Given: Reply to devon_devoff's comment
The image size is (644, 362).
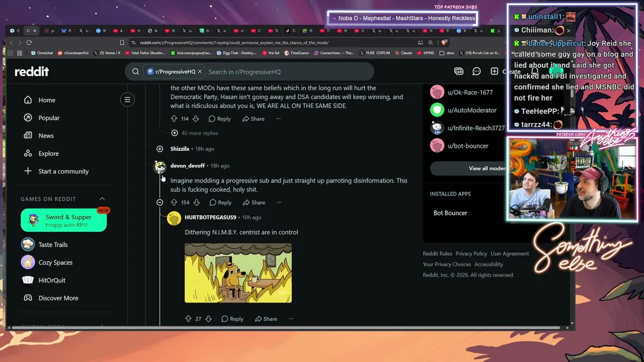Looking at the screenshot, I should [x=220, y=202].
